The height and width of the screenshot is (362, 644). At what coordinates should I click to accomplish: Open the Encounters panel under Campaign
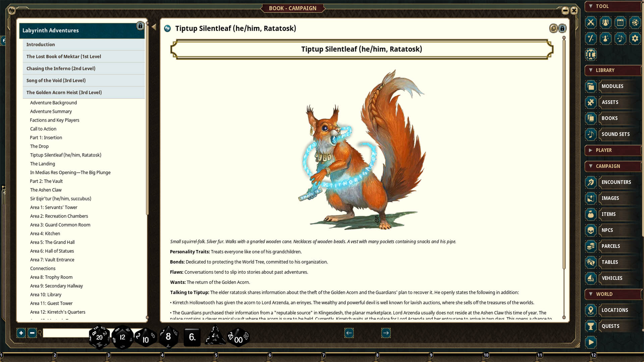[616, 182]
